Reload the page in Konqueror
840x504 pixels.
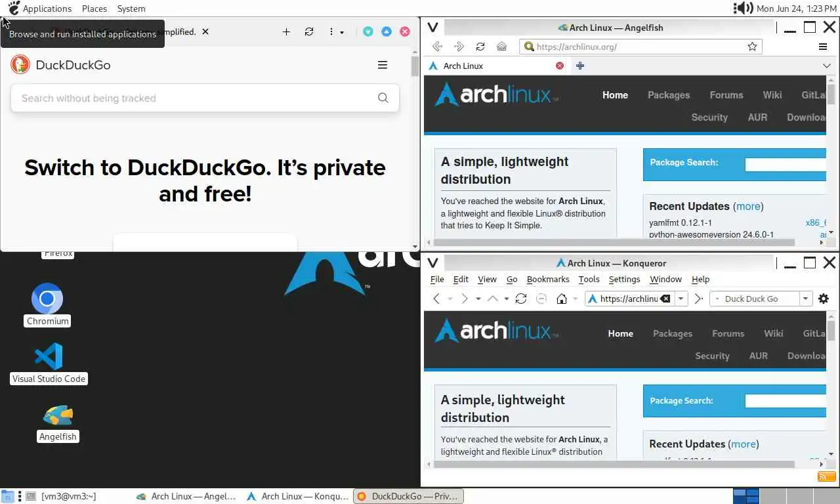[521, 299]
